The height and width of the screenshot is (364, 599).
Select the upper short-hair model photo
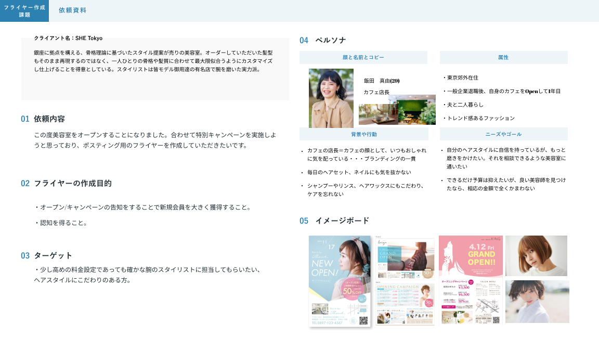(536, 256)
